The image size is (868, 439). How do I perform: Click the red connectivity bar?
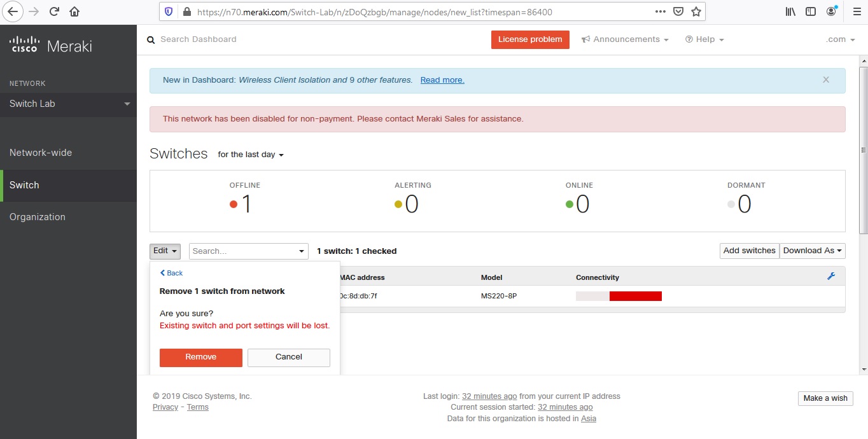tap(636, 296)
